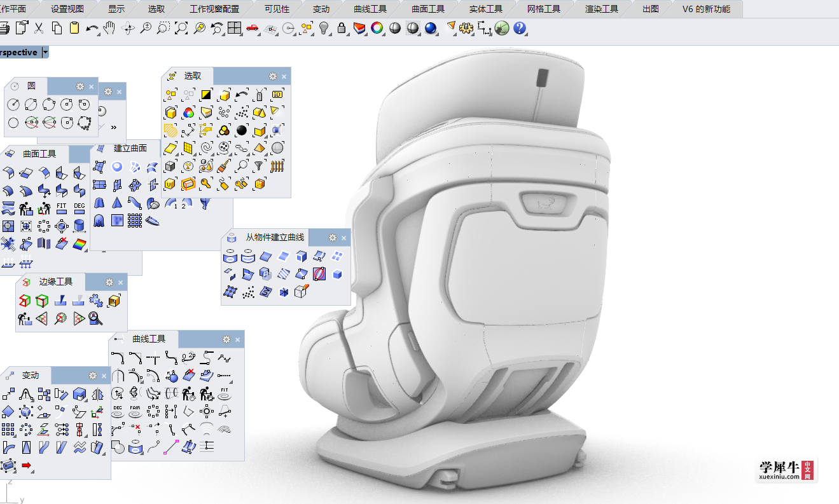839x504 pixels.
Task: Switch to the 工作视窗配置 tab
Action: [214, 9]
